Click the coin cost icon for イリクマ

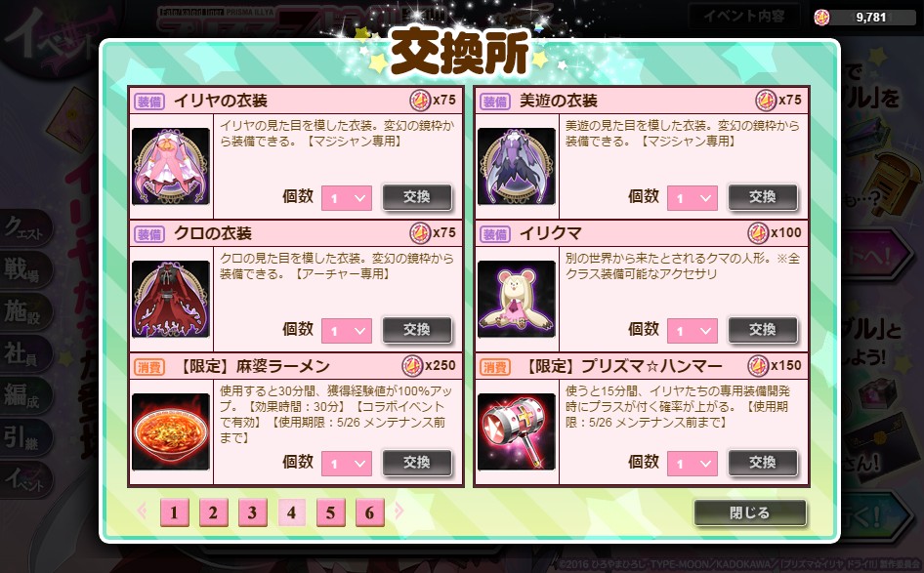point(758,233)
